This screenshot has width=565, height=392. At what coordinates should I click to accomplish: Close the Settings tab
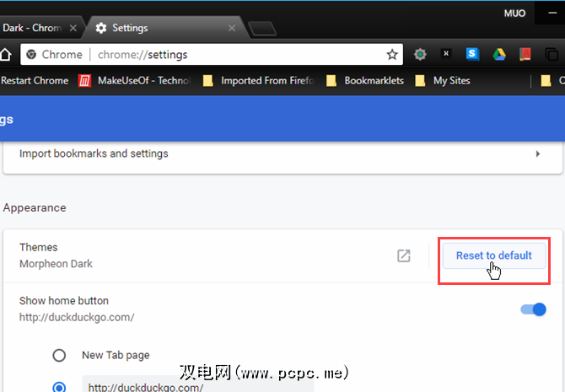pyautogui.click(x=232, y=28)
